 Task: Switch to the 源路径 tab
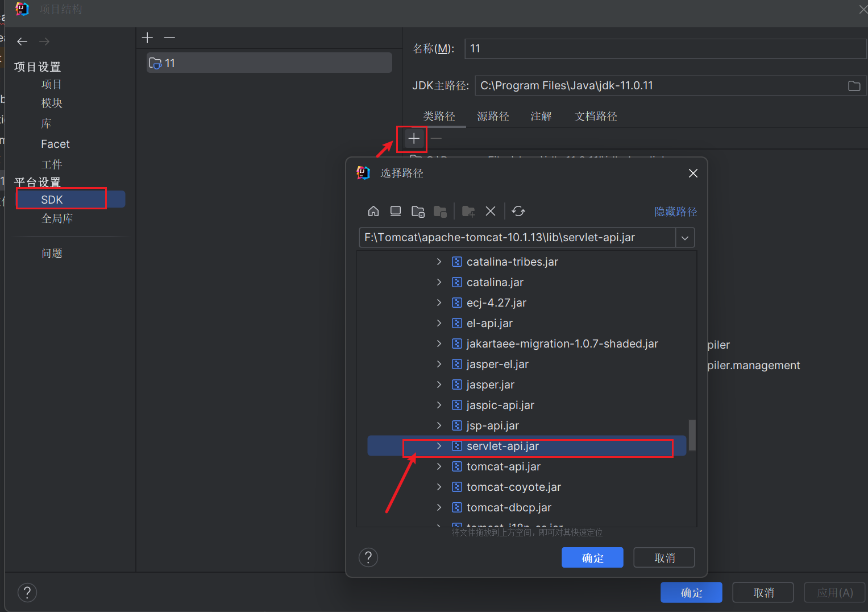pos(493,117)
